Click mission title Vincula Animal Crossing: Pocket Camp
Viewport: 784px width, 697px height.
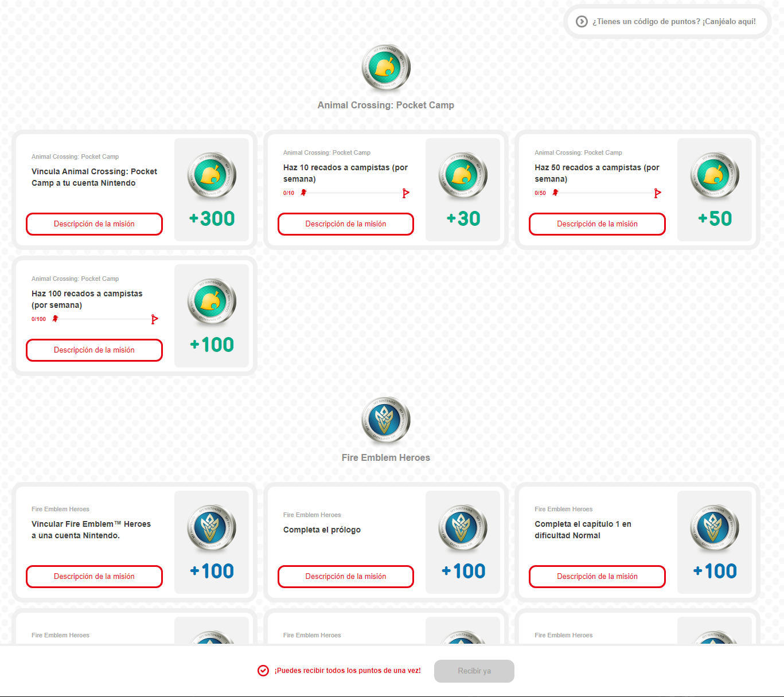coord(94,177)
